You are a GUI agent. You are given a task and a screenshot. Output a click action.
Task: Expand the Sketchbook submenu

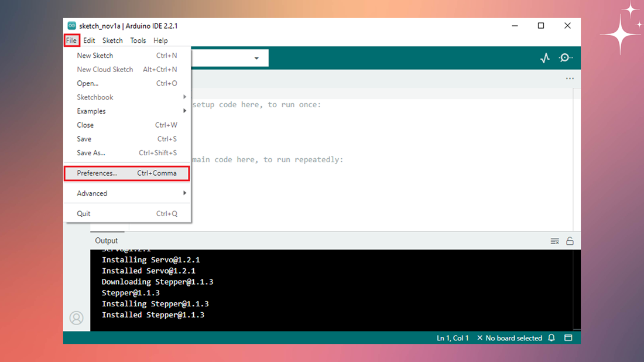(127, 97)
